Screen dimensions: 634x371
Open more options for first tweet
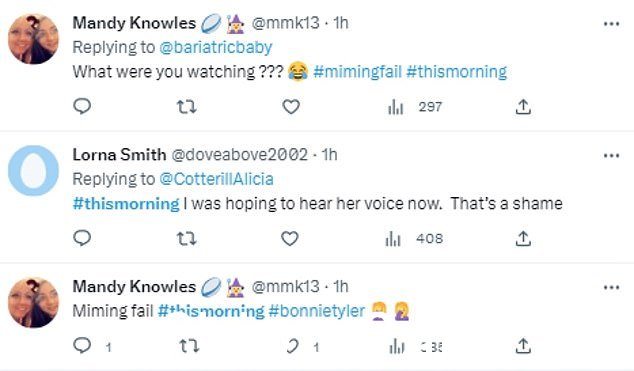coord(611,24)
